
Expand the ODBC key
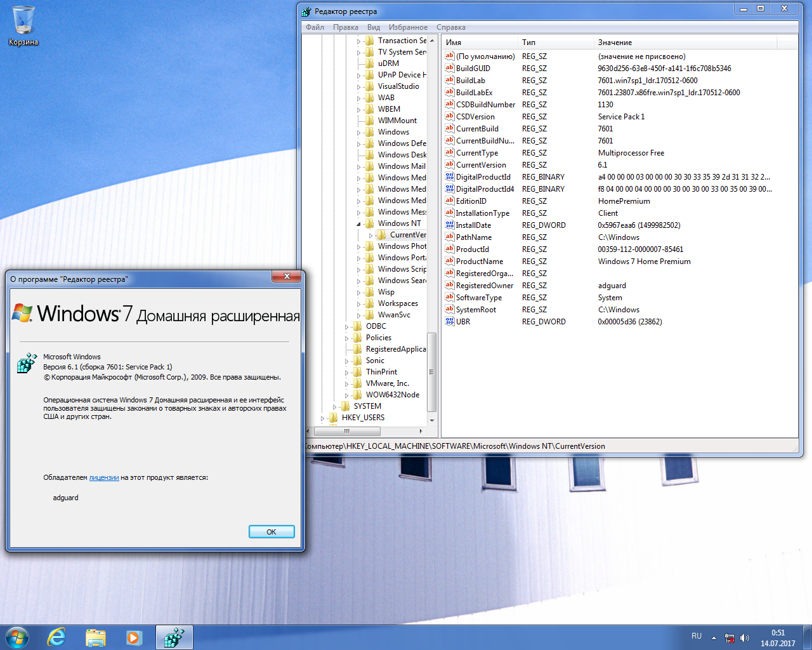click(x=346, y=327)
